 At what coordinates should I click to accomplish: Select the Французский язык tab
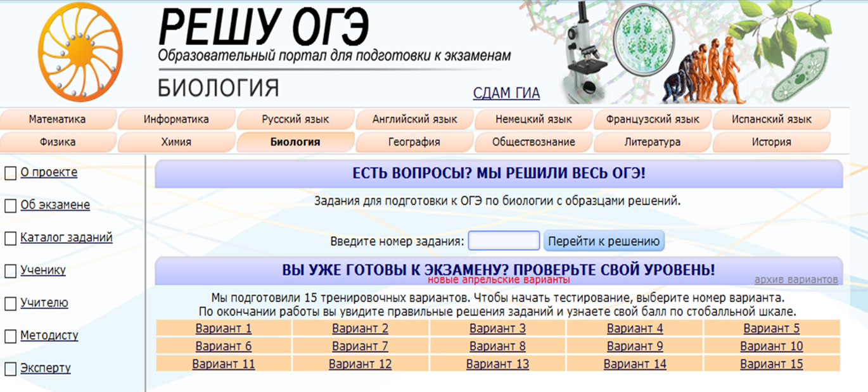pyautogui.click(x=653, y=119)
